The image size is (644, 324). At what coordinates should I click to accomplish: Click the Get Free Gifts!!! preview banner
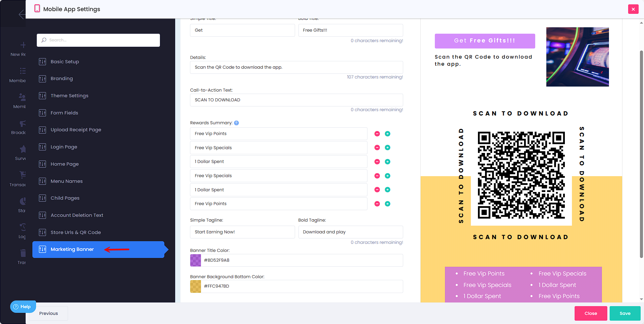click(485, 41)
